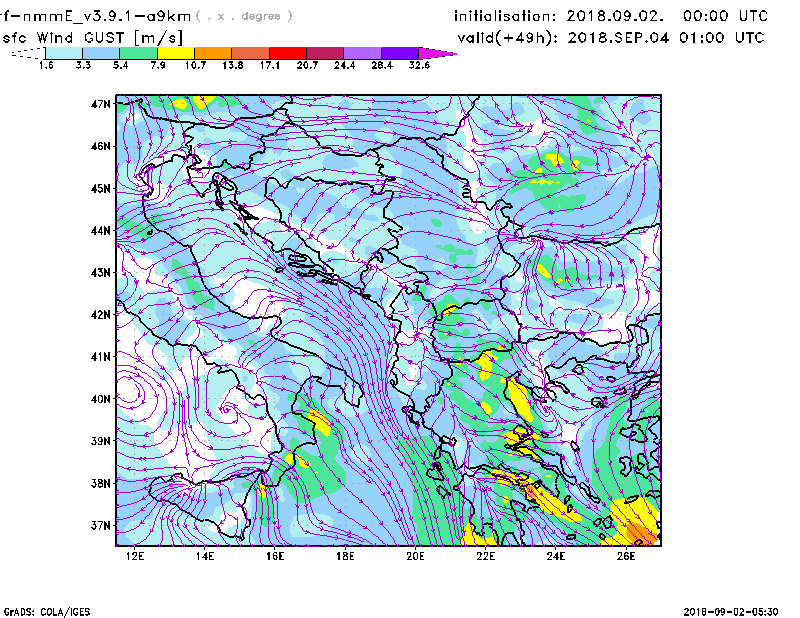Click the salmon 13.8–17.1 legend swatch
Image resolution: width=800 pixels, height=618 pixels.
(x=251, y=53)
